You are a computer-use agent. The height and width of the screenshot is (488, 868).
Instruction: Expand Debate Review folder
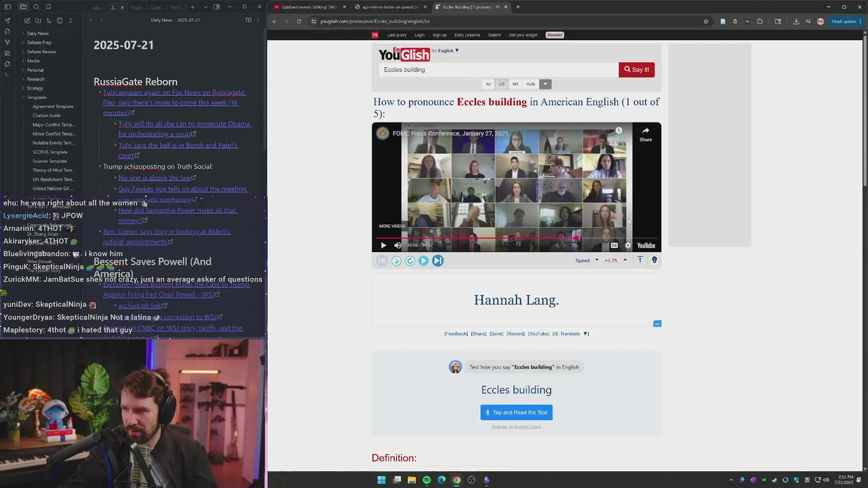click(x=41, y=52)
